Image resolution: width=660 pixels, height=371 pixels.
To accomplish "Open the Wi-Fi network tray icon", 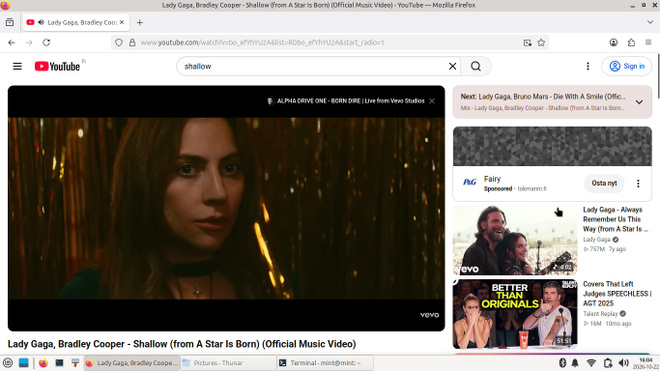I will [x=591, y=363].
